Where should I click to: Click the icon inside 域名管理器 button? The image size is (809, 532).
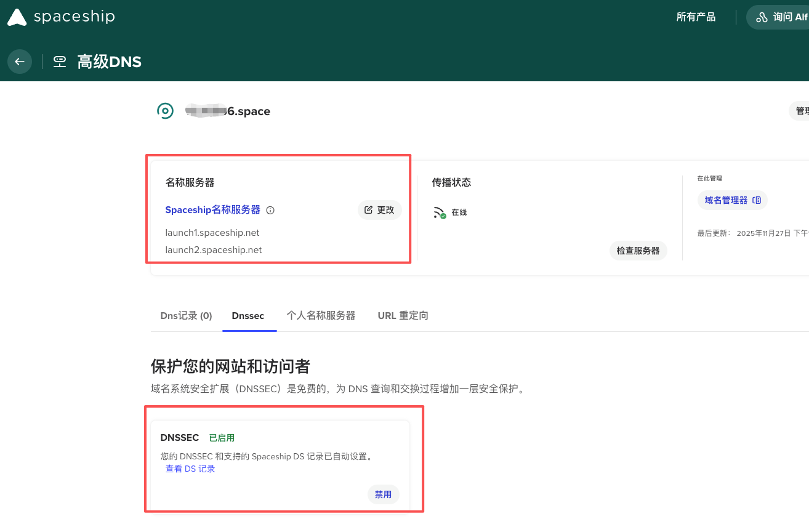(x=757, y=200)
